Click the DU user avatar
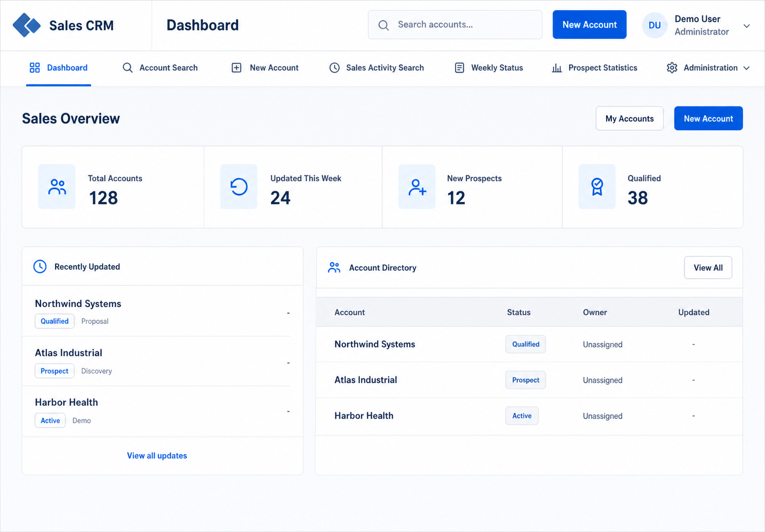The image size is (765, 532). click(x=655, y=25)
